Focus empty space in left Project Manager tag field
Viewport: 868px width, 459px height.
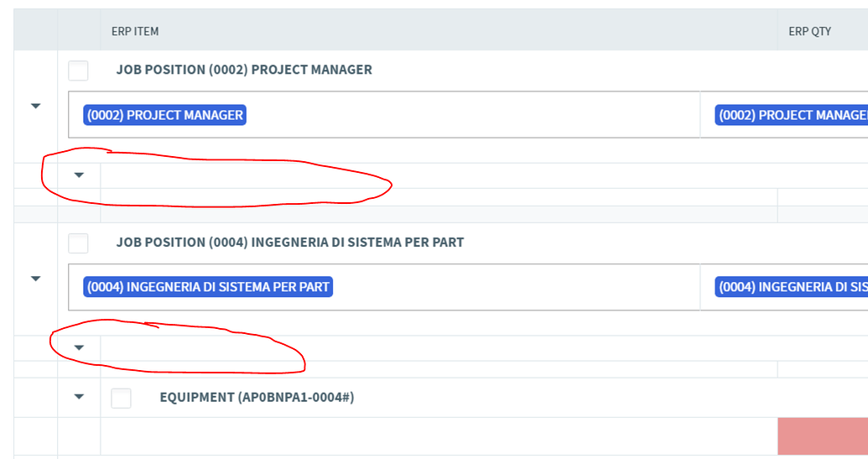click(470, 115)
